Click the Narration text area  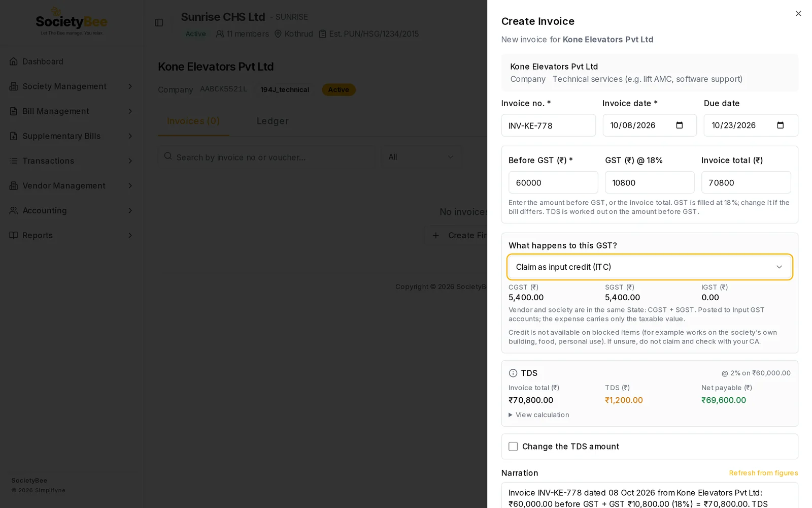[x=650, y=495]
